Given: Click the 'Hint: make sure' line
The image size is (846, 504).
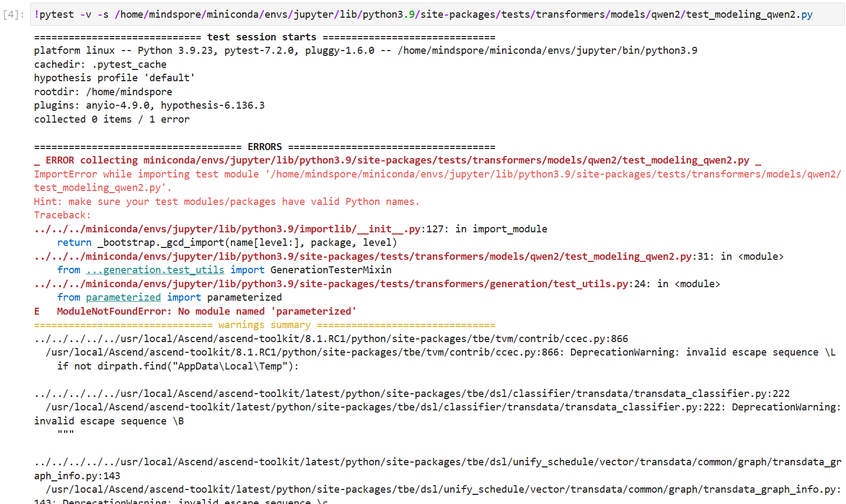Looking at the screenshot, I should [x=226, y=202].
